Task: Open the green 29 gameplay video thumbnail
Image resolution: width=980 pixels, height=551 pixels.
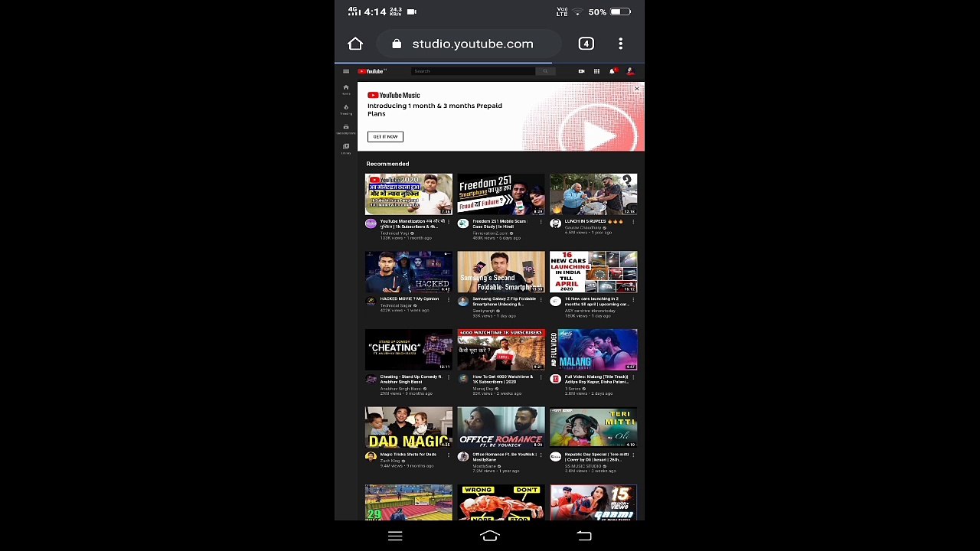Action: (409, 502)
